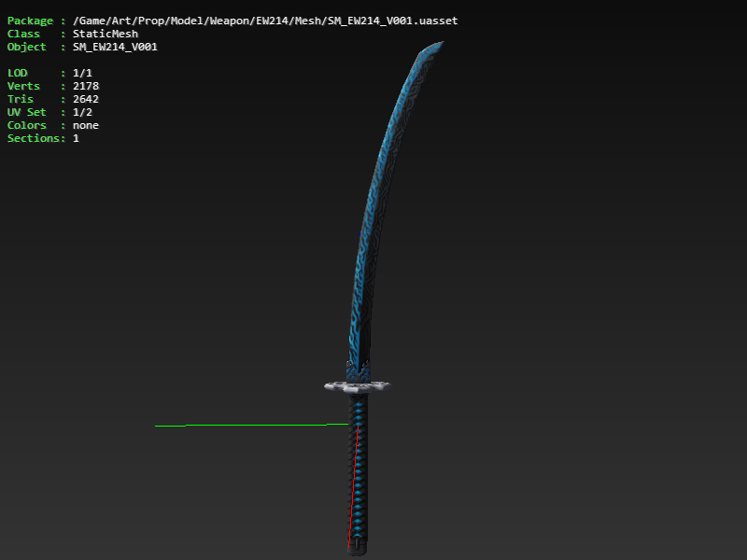Click the "Sections:" label
The image size is (747, 560).
(36, 138)
